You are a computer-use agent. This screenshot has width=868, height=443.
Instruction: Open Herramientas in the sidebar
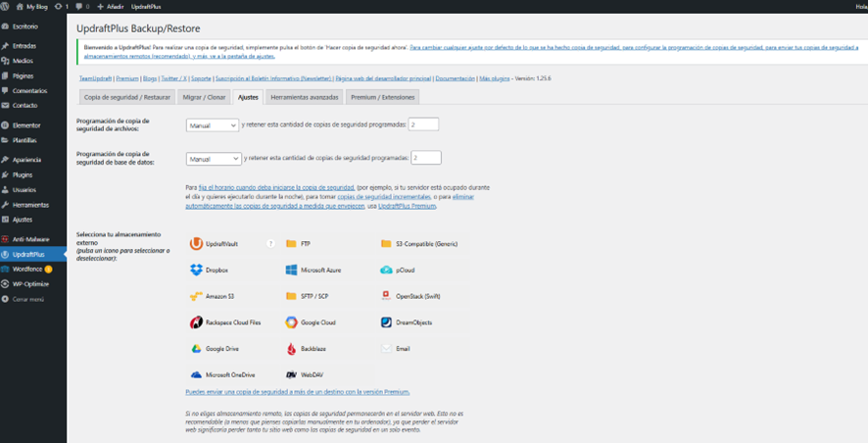click(33, 205)
